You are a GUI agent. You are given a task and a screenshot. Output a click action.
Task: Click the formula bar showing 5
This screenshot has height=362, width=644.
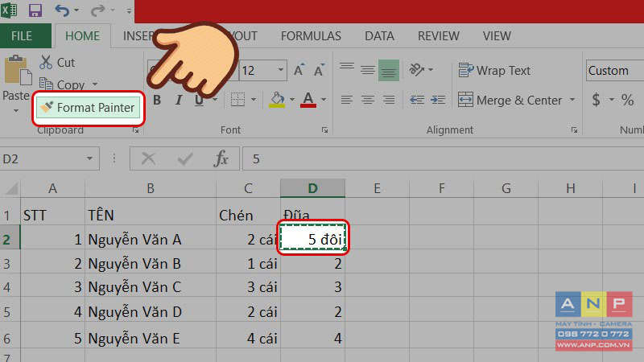pos(444,158)
